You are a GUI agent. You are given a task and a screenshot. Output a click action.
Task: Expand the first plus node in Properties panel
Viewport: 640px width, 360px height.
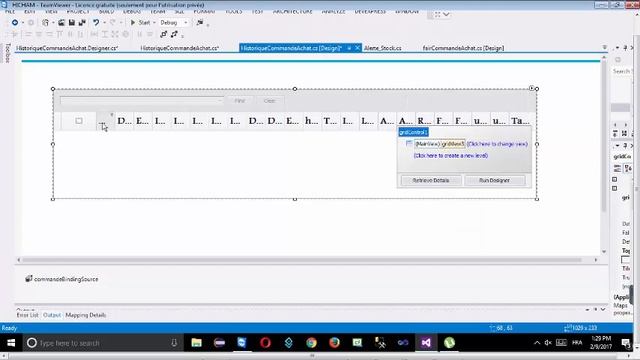tap(615, 180)
